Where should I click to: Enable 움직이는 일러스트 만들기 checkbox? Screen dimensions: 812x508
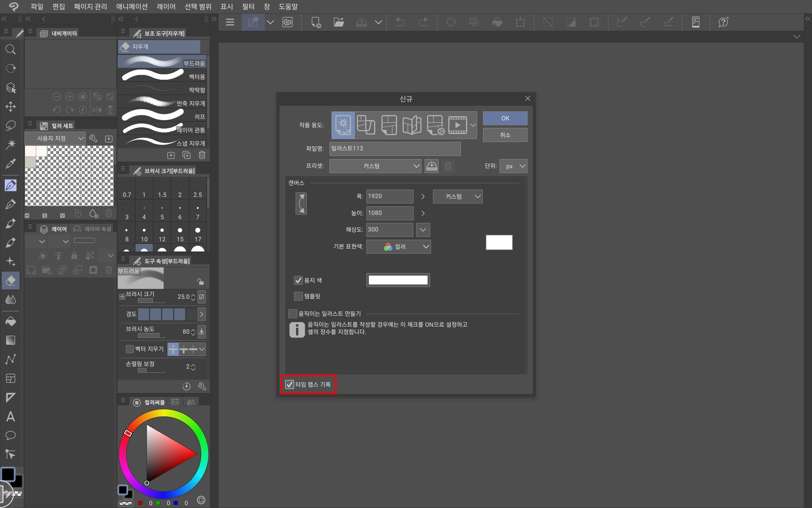292,313
